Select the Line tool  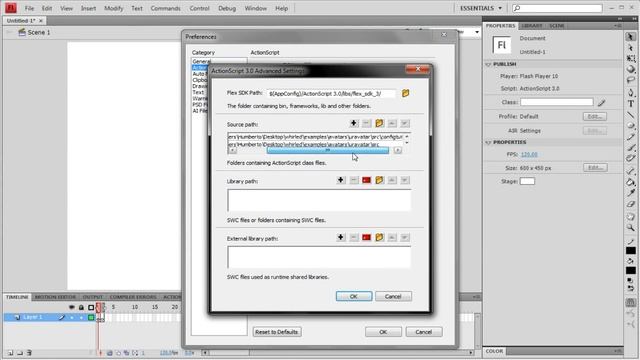coord(631,115)
